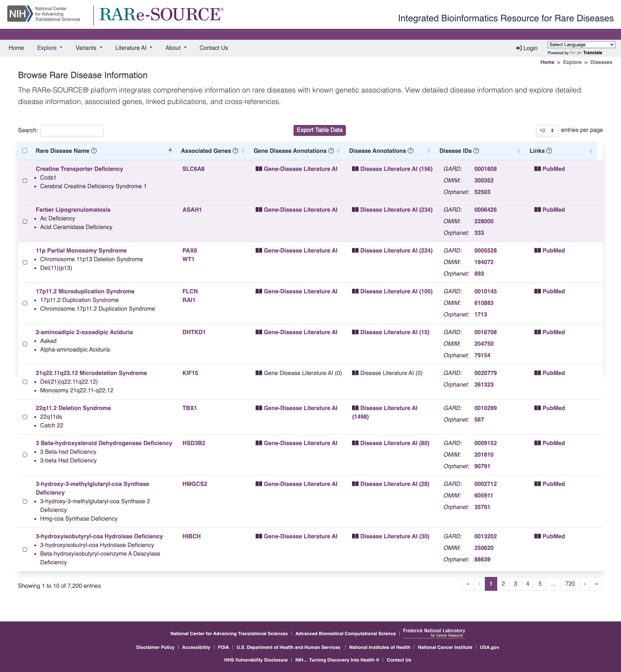Click the sort arrow on Rare Disease Name column

click(170, 151)
